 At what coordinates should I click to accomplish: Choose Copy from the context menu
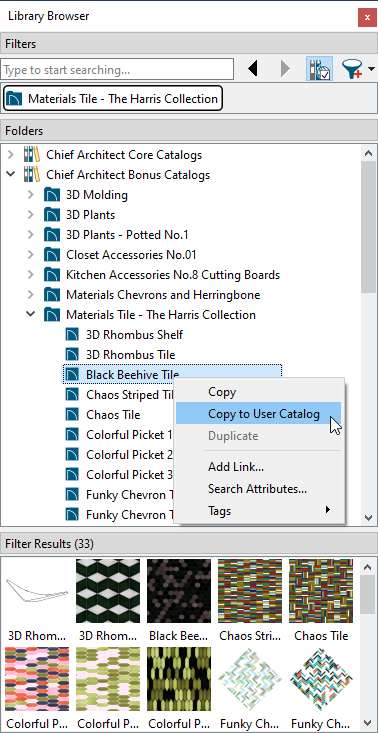(259, 392)
